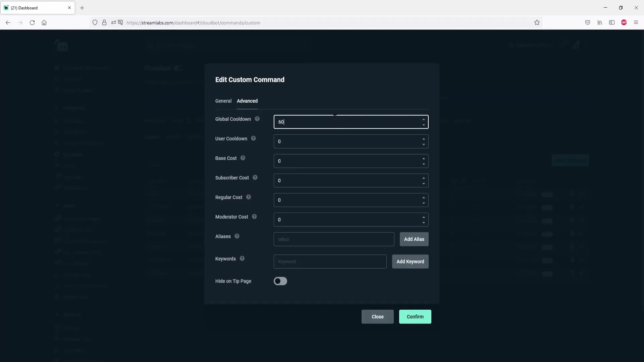644x362 pixels.
Task: Click the alias text input field
Action: [334, 239]
